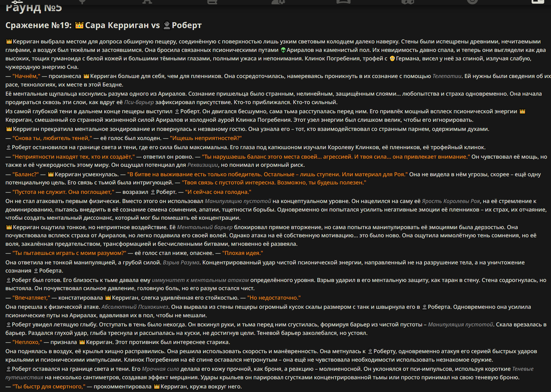Click the hooded figure icon beside heading name Роберт

[167, 25]
